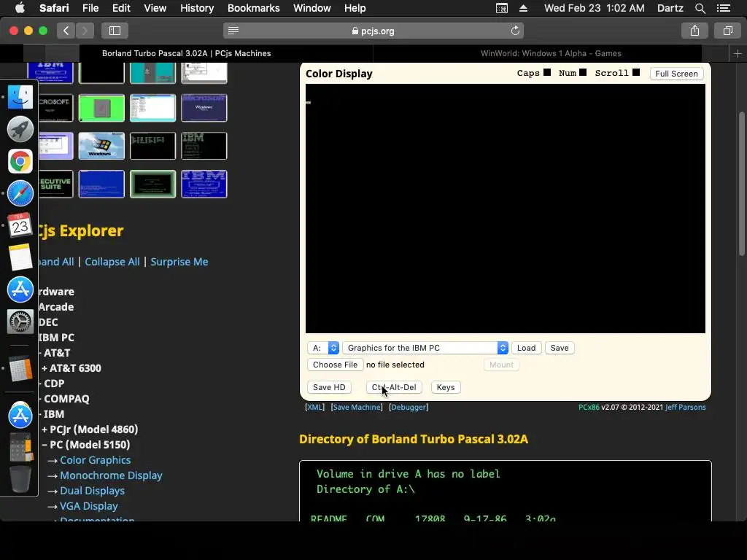The width and height of the screenshot is (747, 560).
Task: Expand PCjr (Model 4860) tree item
Action: pos(90,429)
